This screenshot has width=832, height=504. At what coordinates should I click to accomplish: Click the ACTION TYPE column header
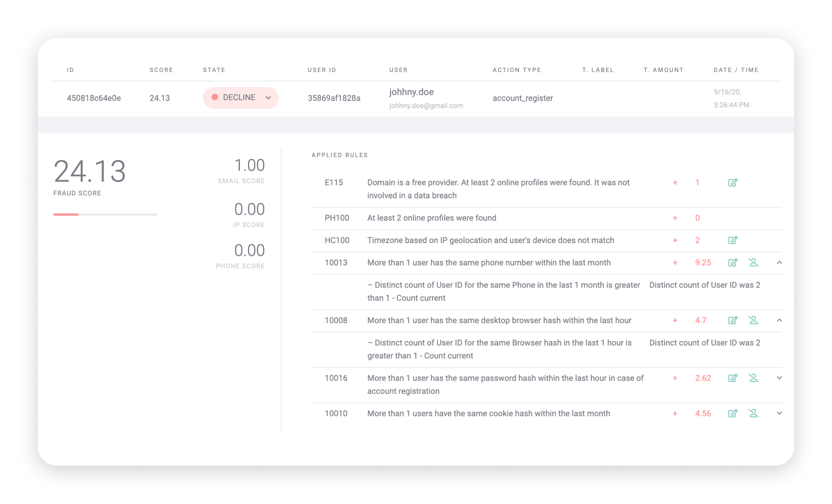click(x=517, y=70)
